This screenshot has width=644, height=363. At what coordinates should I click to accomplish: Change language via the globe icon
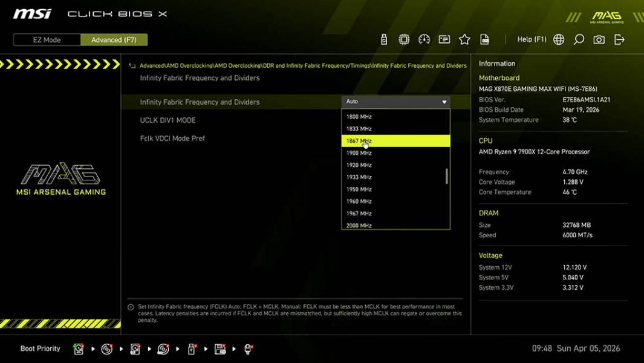[x=558, y=39]
